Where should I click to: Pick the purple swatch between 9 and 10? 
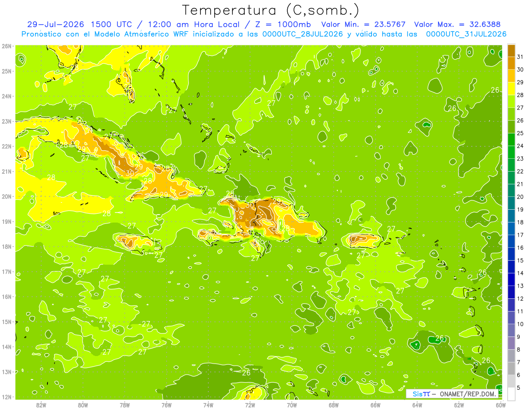(511, 330)
